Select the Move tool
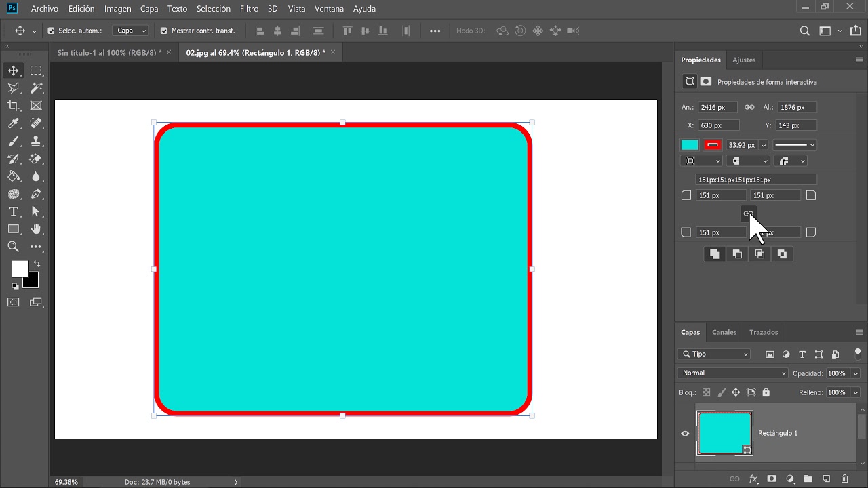This screenshot has width=868, height=488. point(14,70)
